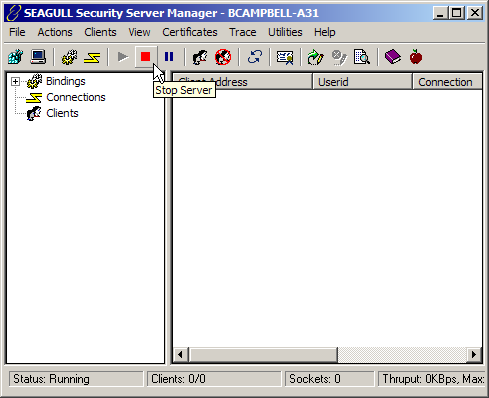Click the Connection column header
Screen dimensions: 489x398
447,82
